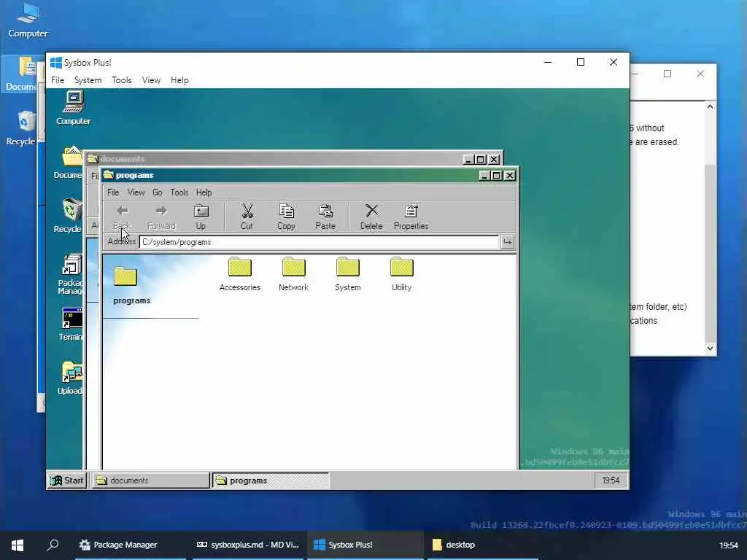Open Sysbox Plus! View menu

(x=151, y=80)
